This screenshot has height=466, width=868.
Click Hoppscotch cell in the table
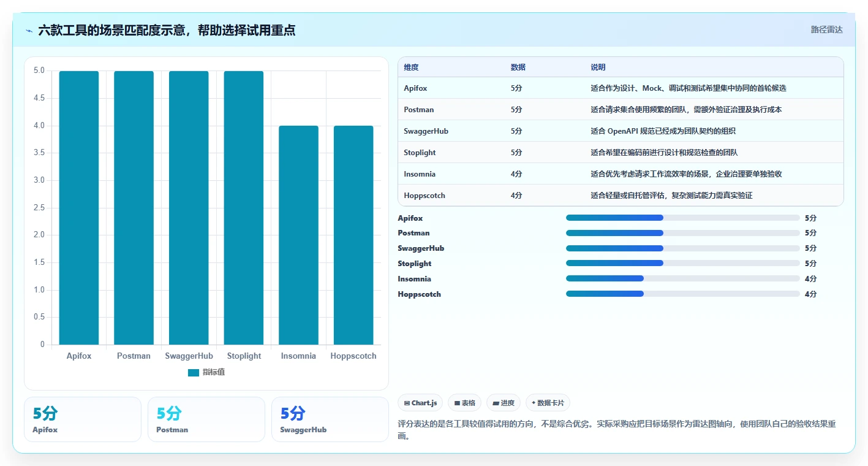point(425,196)
